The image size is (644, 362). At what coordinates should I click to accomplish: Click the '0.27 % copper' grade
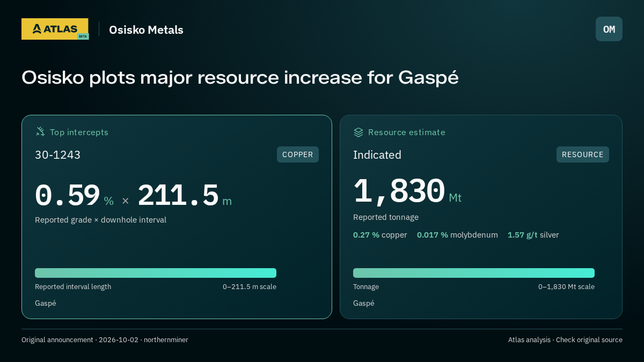coord(380,235)
